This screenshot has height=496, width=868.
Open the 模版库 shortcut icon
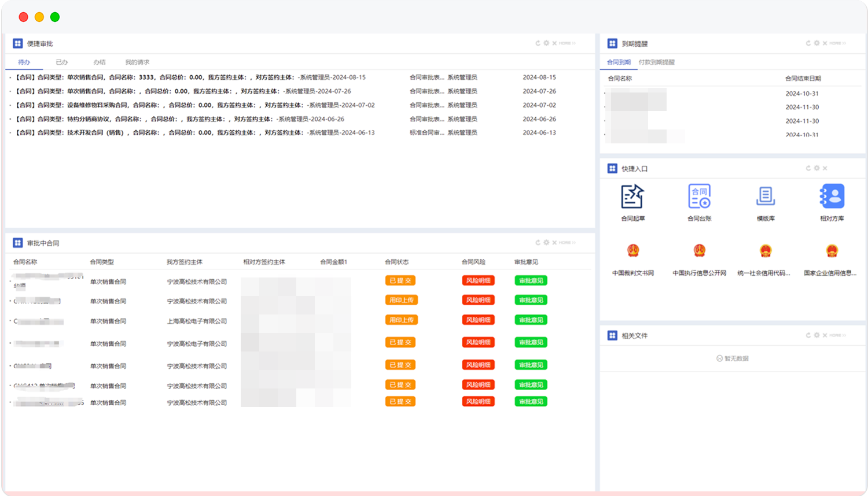point(766,197)
